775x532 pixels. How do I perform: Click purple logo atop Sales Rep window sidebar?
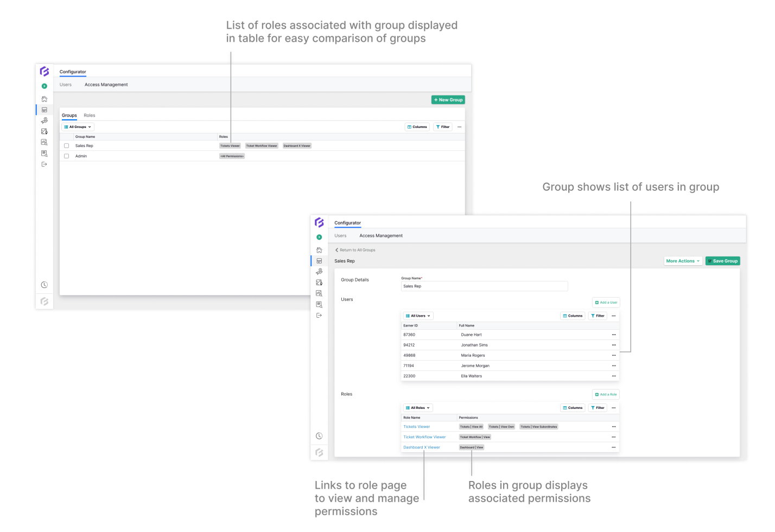tap(319, 222)
